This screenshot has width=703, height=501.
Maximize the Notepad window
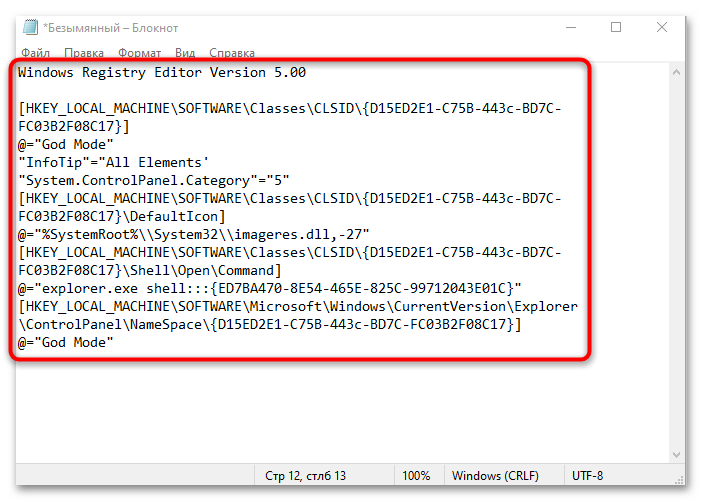(x=616, y=27)
